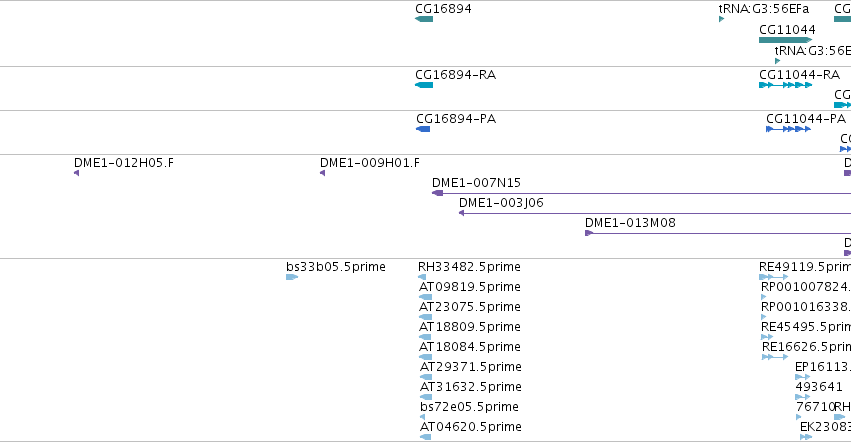Select the CG16894 gene glyph
This screenshot has height=442, width=851.
tap(424, 19)
